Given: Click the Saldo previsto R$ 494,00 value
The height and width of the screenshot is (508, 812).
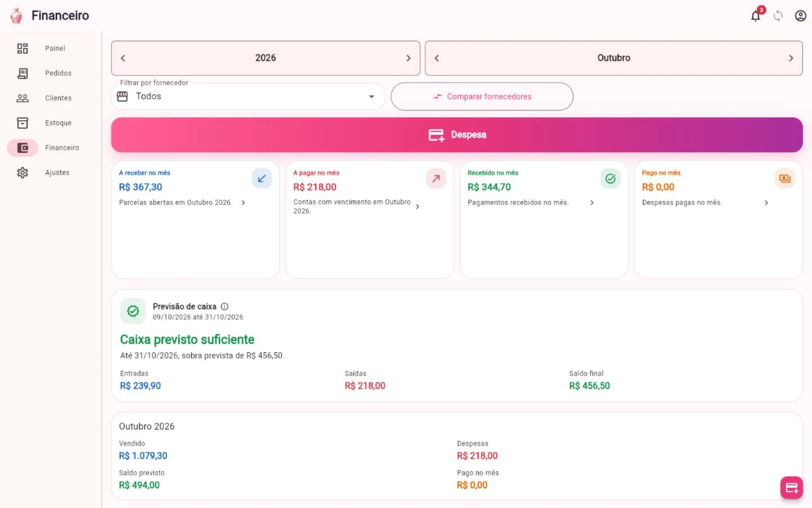Looking at the screenshot, I should [x=139, y=485].
